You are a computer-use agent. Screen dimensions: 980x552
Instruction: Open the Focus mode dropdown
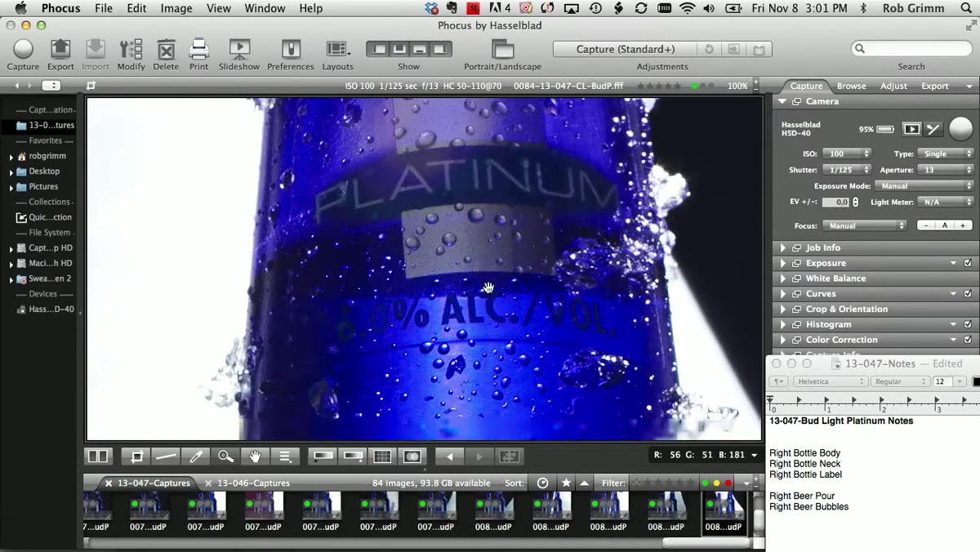click(x=864, y=225)
